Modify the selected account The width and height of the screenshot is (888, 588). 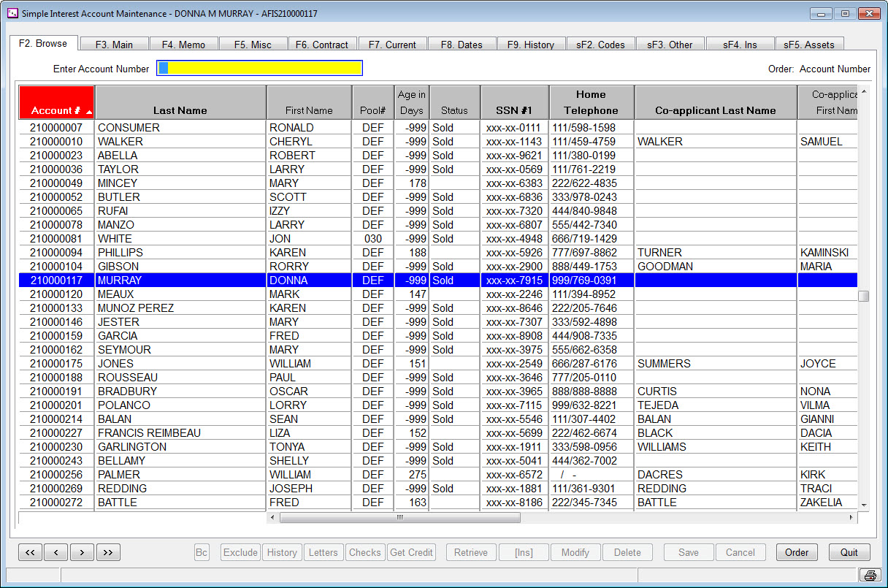click(x=575, y=552)
